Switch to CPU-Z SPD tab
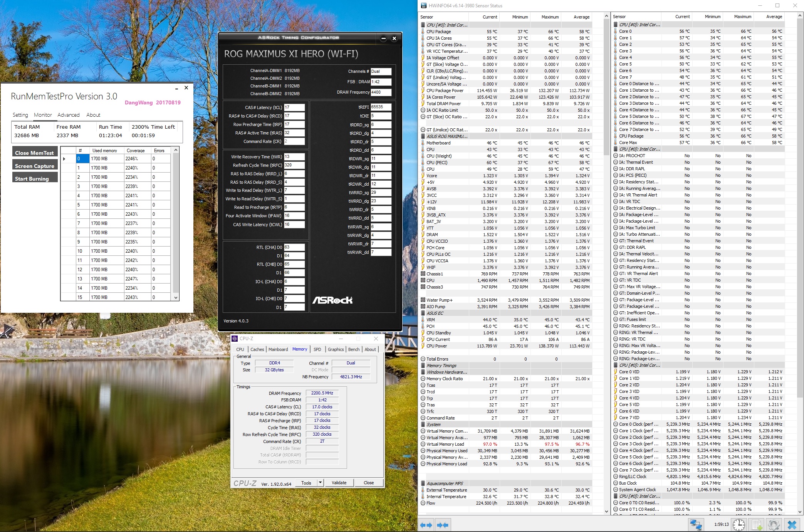This screenshot has width=804, height=532. [x=317, y=349]
